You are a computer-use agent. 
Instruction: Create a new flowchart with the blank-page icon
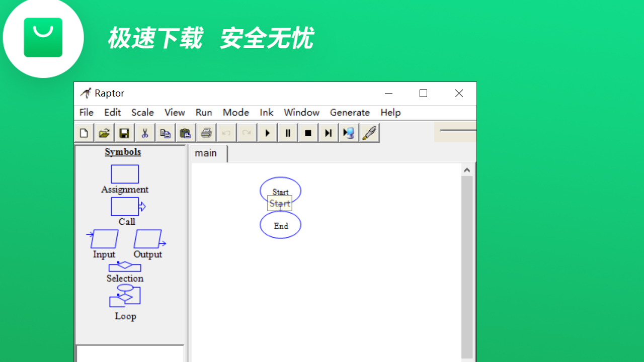tap(84, 132)
